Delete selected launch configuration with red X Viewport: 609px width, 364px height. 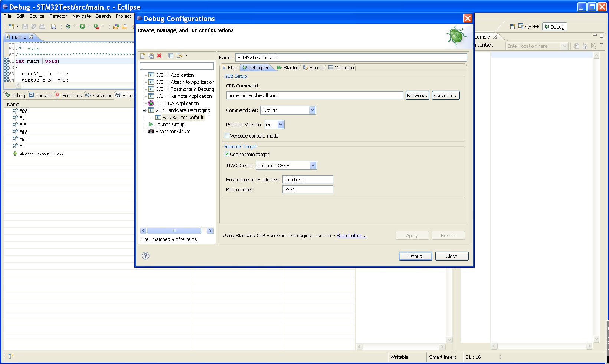160,56
